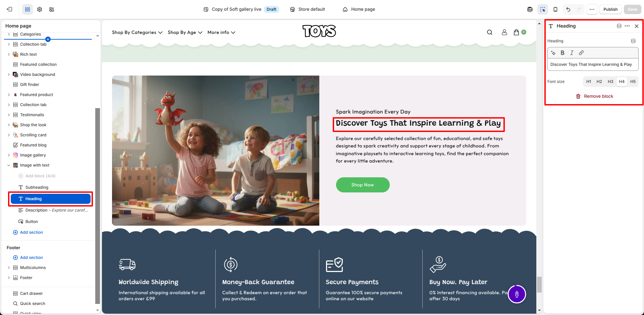Expand the Image gallery section
Screen dimensions: 644x315
[x=9, y=155]
